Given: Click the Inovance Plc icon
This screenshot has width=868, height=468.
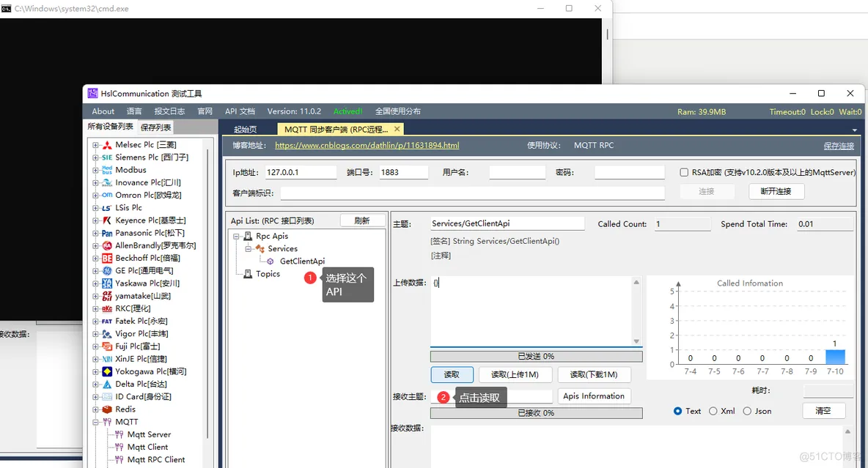Looking at the screenshot, I should tap(107, 182).
